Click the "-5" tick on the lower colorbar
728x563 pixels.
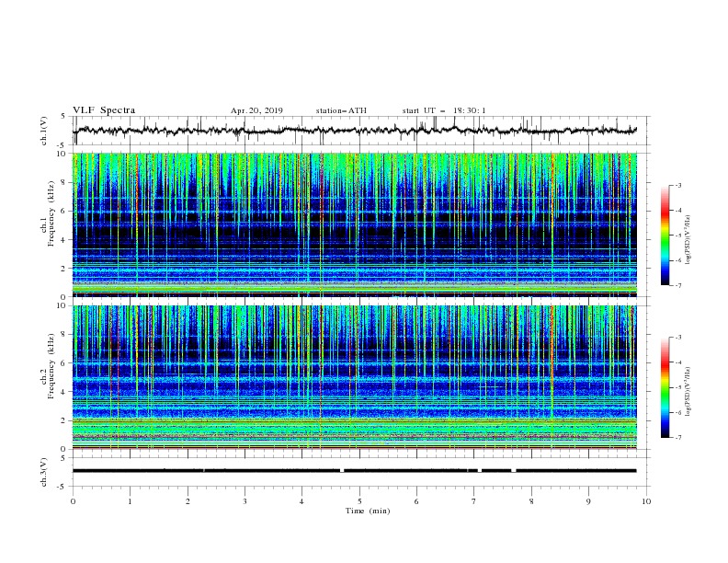677,387
